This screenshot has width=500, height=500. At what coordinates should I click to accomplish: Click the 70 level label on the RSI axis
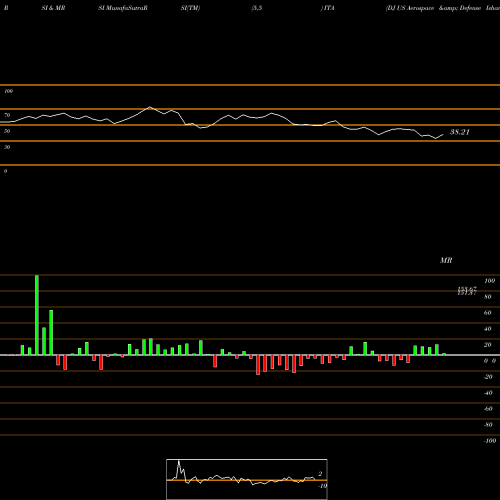tap(7, 115)
